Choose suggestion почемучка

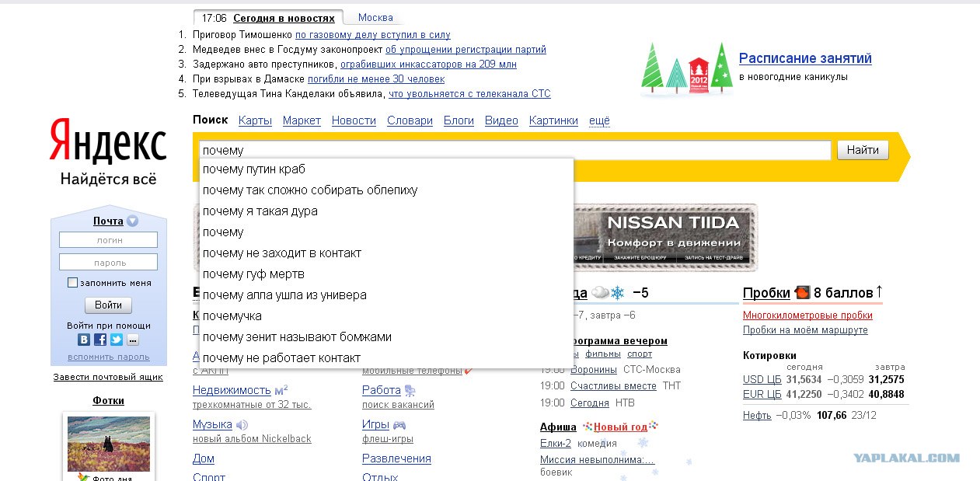coord(386,315)
